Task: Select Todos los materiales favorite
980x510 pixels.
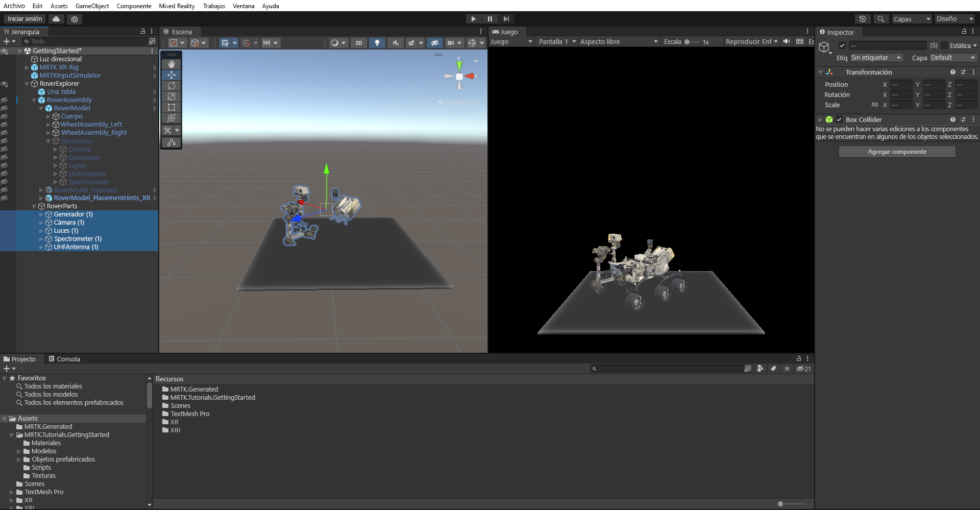Action: 53,386
